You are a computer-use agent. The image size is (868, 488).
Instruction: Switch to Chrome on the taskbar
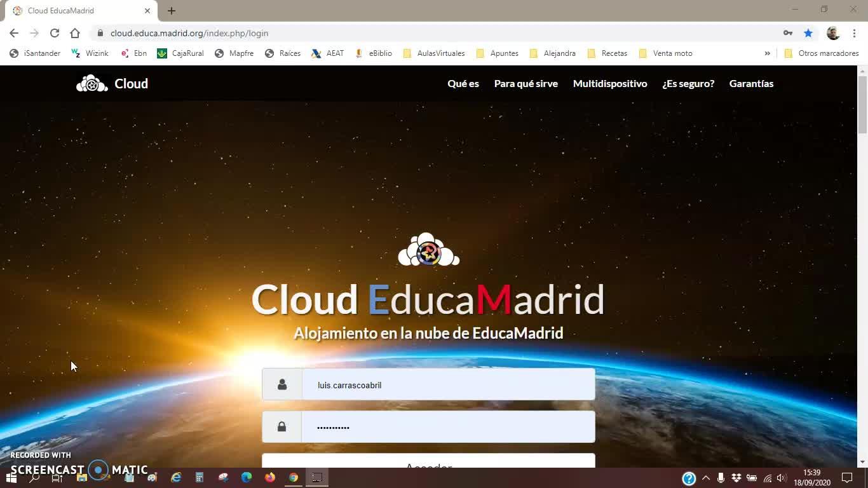(294, 478)
